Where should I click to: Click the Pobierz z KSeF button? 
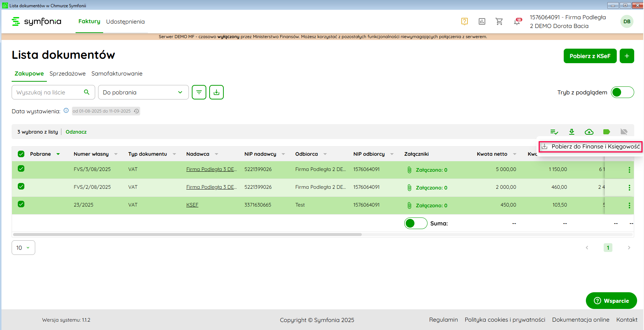point(590,56)
